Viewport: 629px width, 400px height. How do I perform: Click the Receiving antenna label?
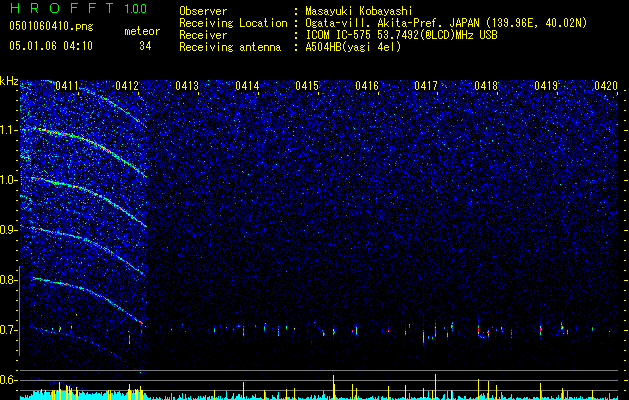230,47
